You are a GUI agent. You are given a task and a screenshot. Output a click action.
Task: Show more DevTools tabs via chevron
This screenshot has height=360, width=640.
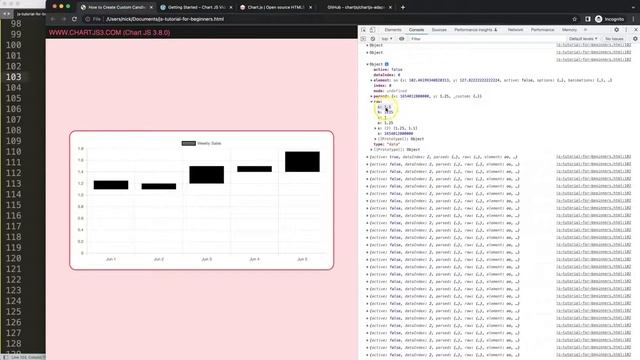click(x=585, y=30)
